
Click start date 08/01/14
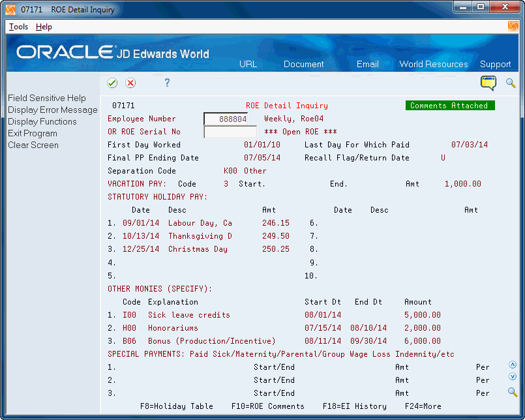click(323, 315)
